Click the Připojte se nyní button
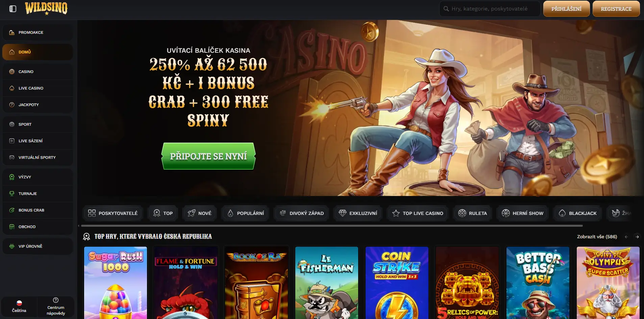The height and width of the screenshot is (319, 644). (x=208, y=156)
